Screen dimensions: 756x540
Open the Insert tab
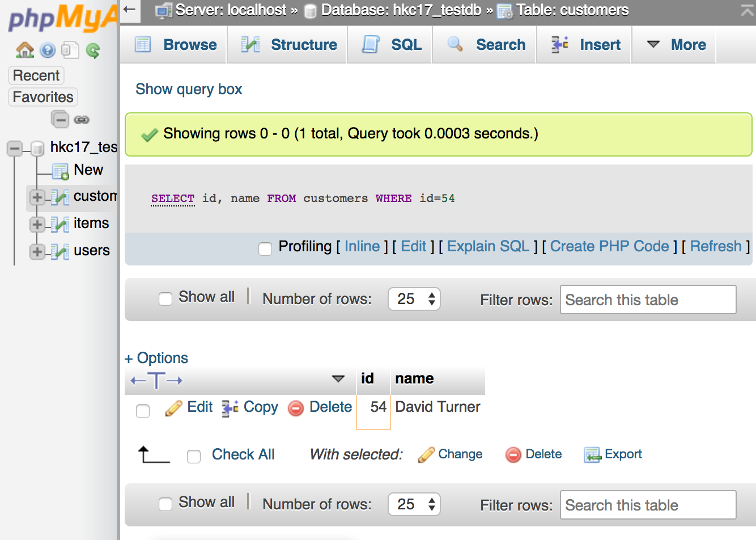(x=584, y=45)
